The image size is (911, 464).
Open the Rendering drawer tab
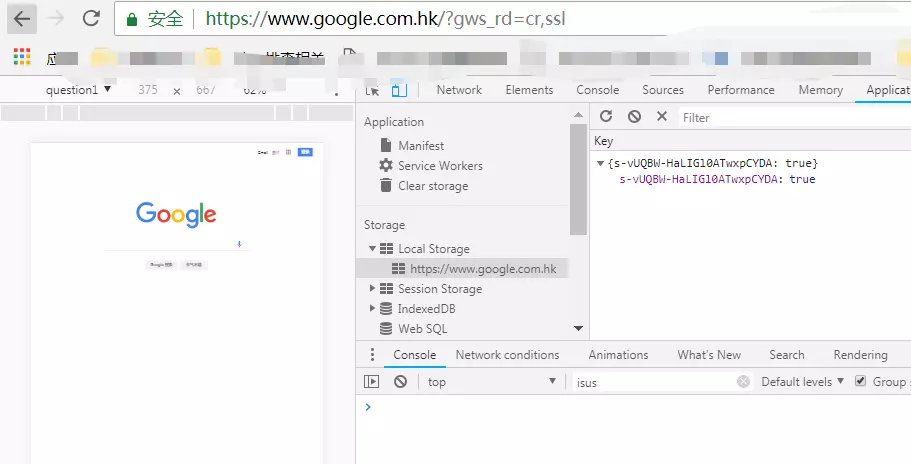860,355
